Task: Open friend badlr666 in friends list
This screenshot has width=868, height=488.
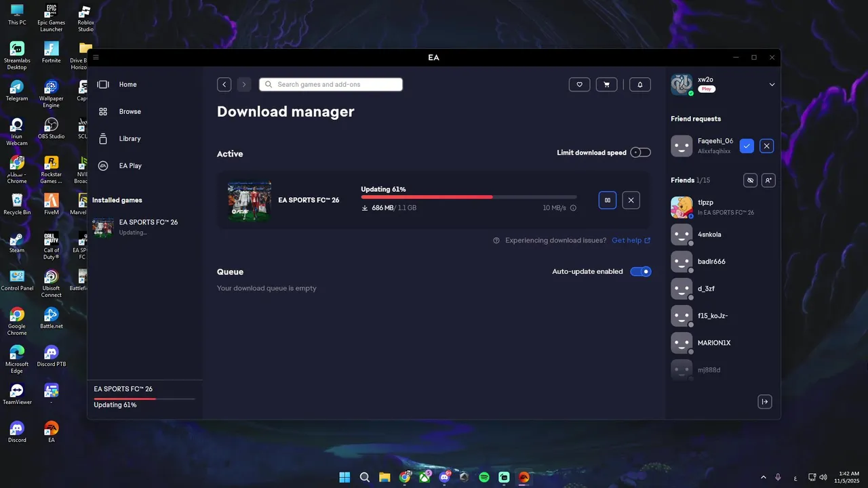Action: coord(723,262)
